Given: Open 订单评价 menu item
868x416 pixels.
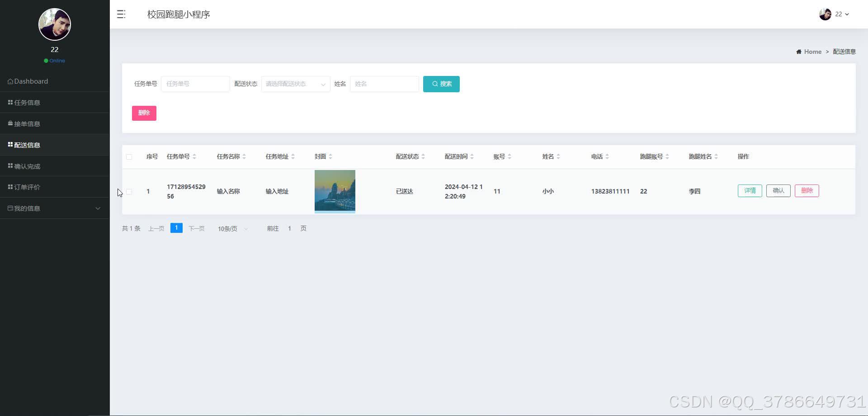Looking at the screenshot, I should (55, 187).
